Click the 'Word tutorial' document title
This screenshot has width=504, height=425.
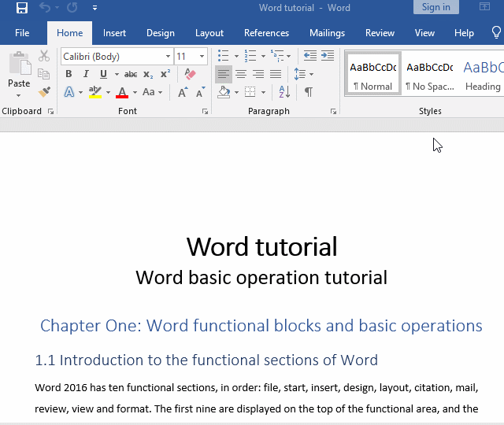[262, 246]
